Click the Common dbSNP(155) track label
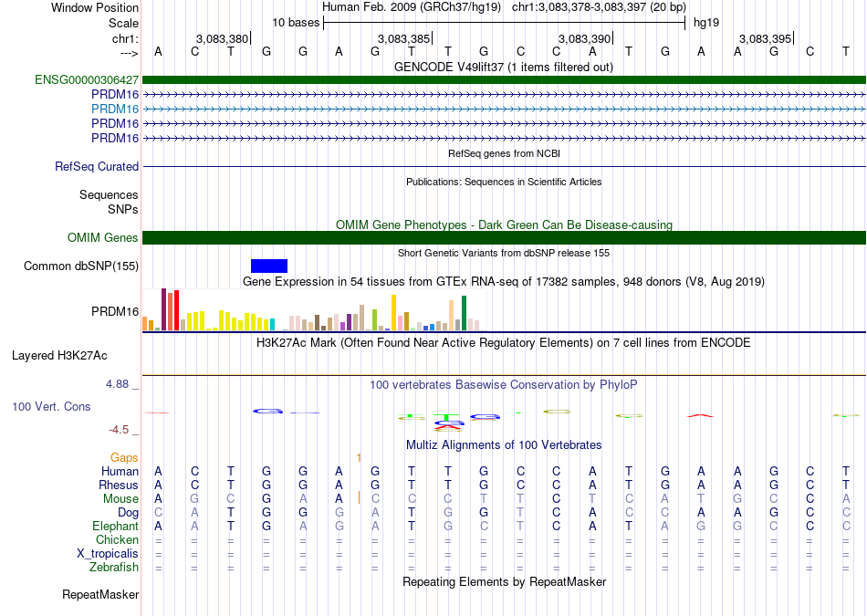The height and width of the screenshot is (616, 867). point(81,266)
